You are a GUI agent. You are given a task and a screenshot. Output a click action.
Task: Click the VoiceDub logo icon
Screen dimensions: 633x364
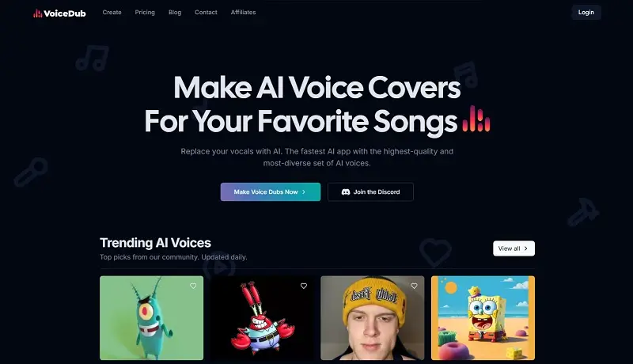[37, 13]
